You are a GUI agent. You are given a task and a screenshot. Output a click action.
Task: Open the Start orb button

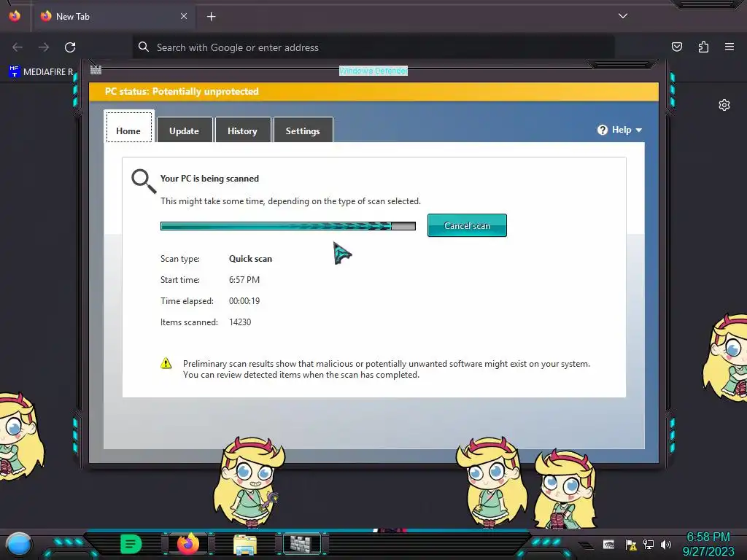click(x=19, y=544)
